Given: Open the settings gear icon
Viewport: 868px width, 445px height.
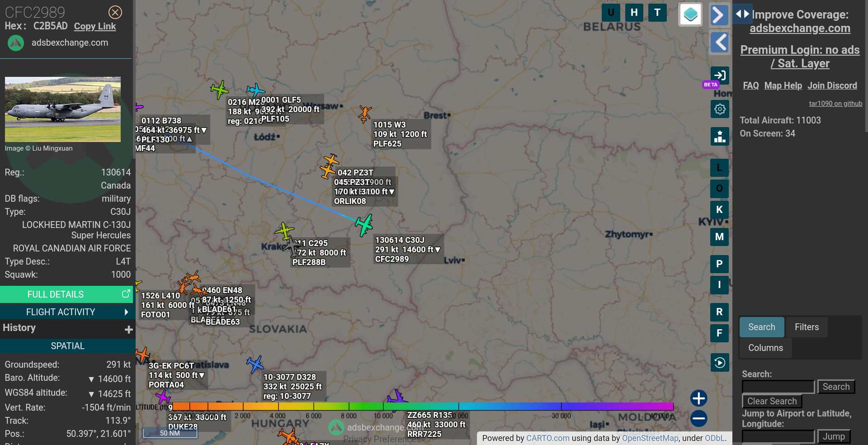Looking at the screenshot, I should pyautogui.click(x=720, y=109).
